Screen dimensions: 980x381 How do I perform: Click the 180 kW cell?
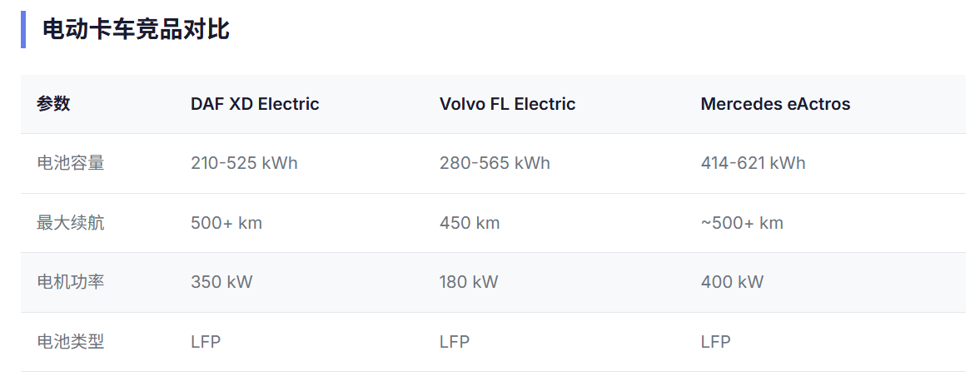pos(469,282)
